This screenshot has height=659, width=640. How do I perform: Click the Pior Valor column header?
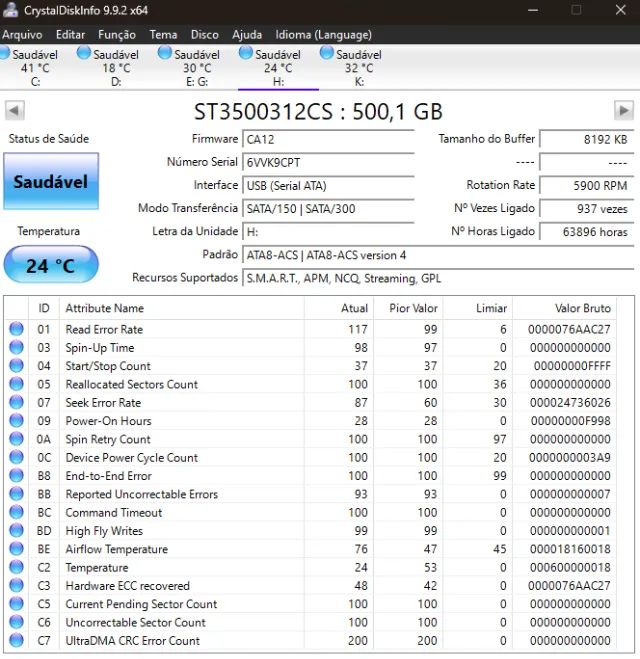pyautogui.click(x=408, y=308)
